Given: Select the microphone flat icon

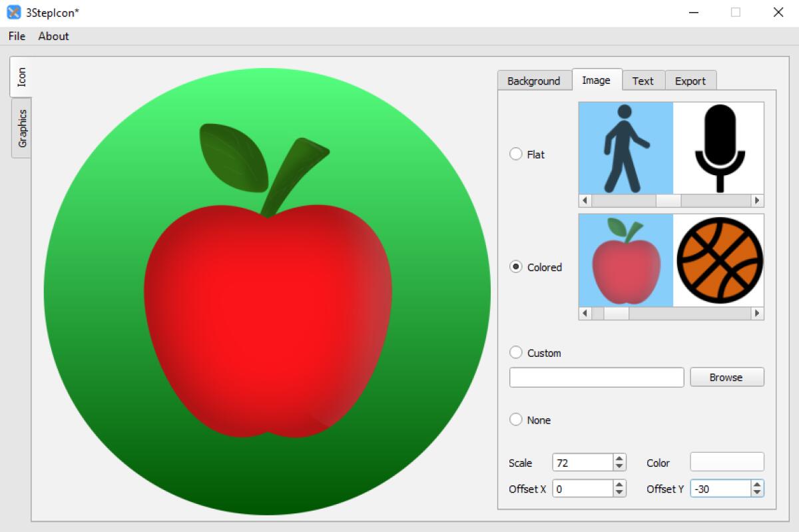Looking at the screenshot, I should click(718, 148).
